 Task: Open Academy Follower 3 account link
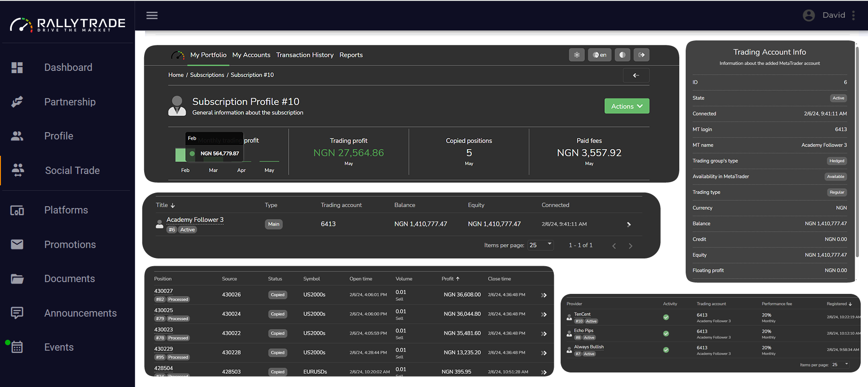click(x=195, y=220)
